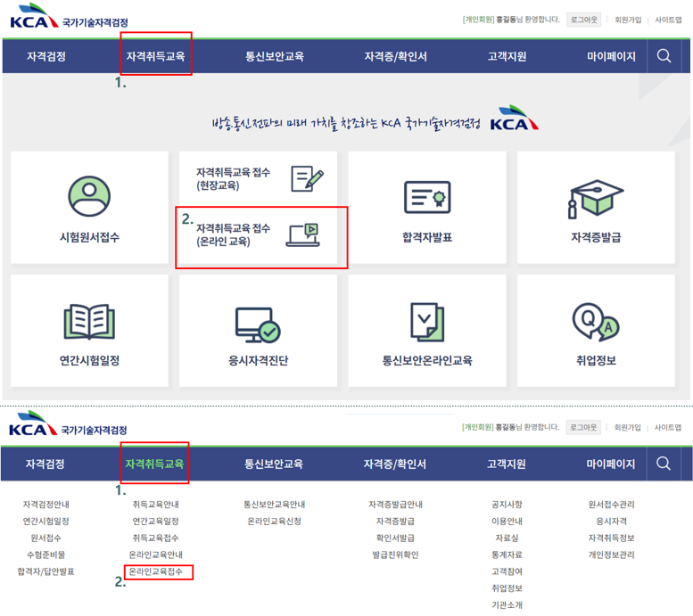
Task: Open 자격검정 in the upper page's navigation bar
Action: point(46,56)
